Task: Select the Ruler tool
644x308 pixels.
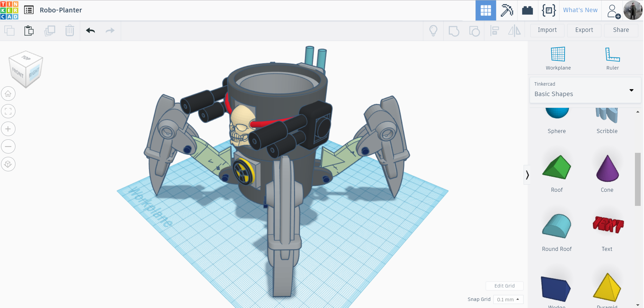Action: click(612, 58)
